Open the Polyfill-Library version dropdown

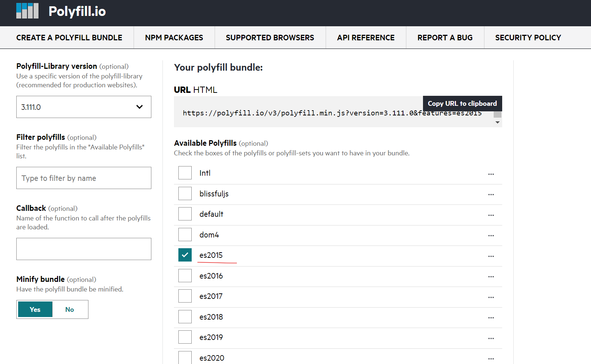coord(84,107)
